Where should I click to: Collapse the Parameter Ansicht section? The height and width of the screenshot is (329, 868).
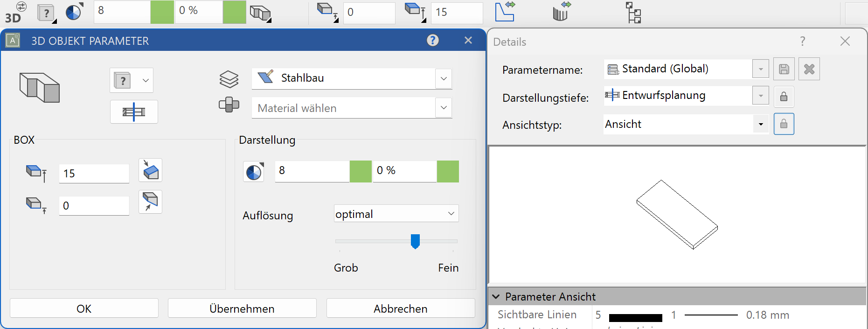click(496, 297)
